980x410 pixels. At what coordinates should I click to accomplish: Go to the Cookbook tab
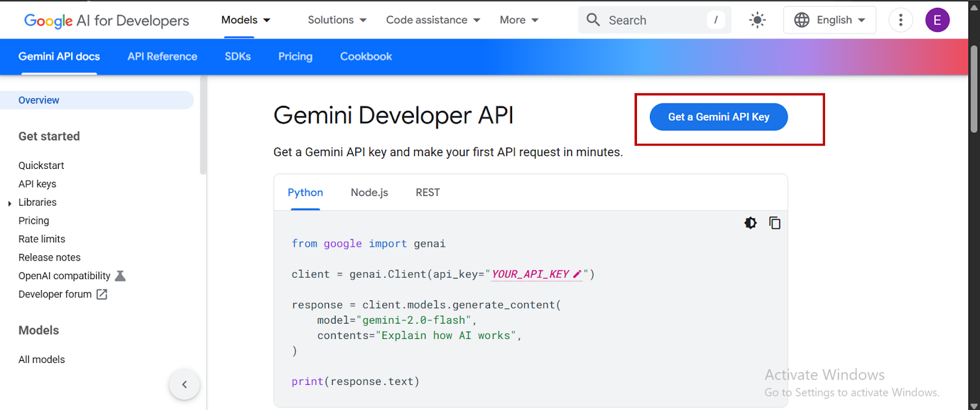click(366, 56)
